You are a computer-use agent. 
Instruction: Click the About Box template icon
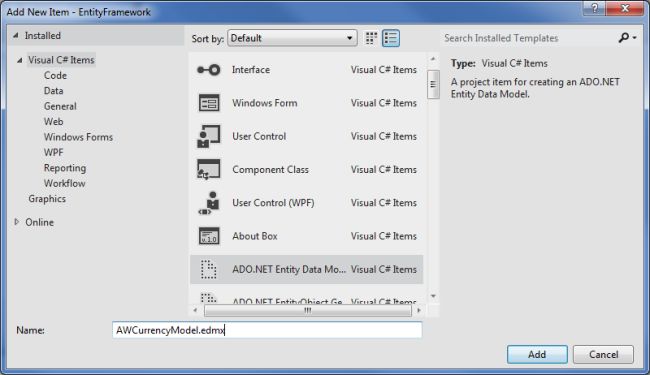[209, 236]
